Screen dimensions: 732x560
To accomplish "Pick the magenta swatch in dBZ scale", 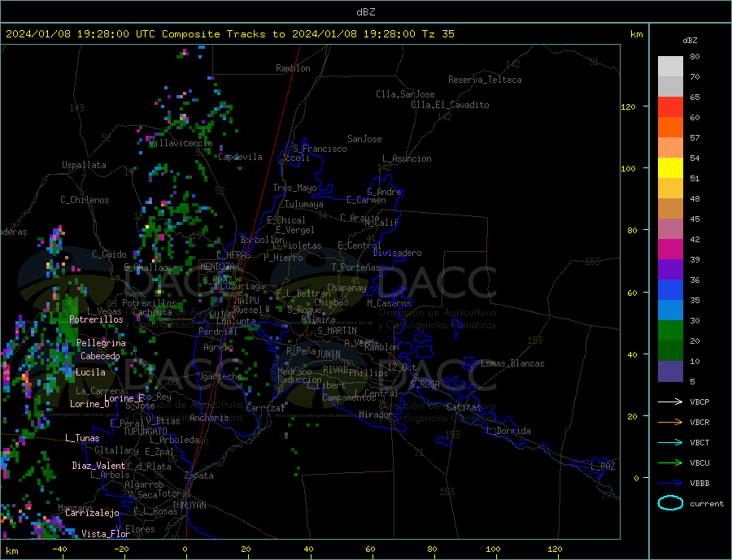I will pyautogui.click(x=670, y=250).
